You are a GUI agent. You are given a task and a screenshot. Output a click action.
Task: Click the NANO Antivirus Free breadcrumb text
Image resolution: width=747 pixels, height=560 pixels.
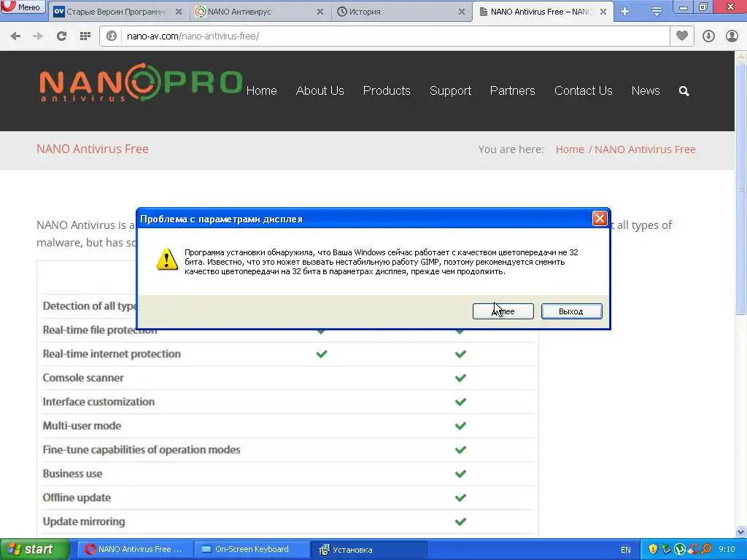645,149
